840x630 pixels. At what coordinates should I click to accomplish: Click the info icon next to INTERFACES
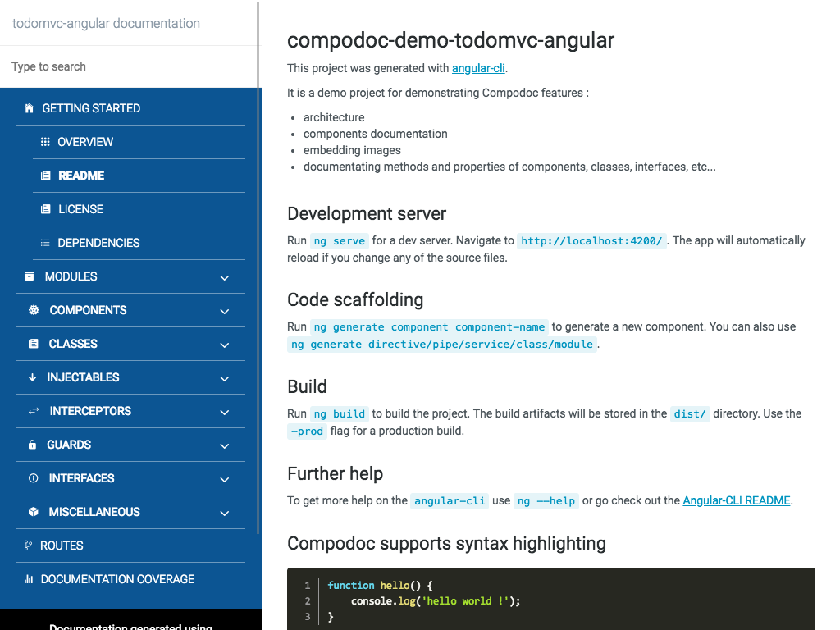tap(31, 478)
